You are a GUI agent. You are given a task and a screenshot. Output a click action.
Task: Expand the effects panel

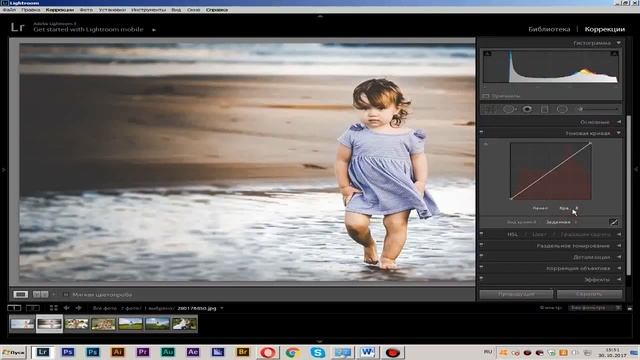619,280
